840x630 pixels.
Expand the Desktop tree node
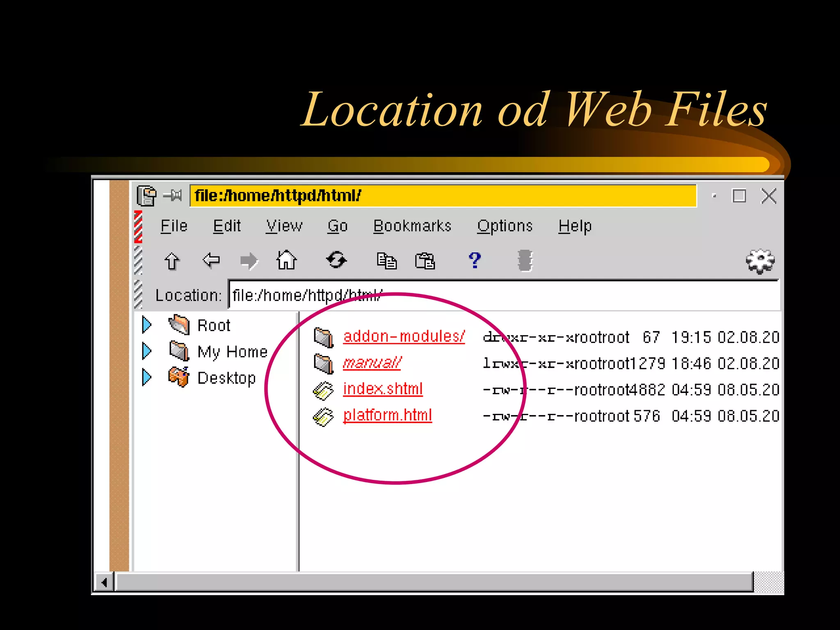pyautogui.click(x=147, y=377)
